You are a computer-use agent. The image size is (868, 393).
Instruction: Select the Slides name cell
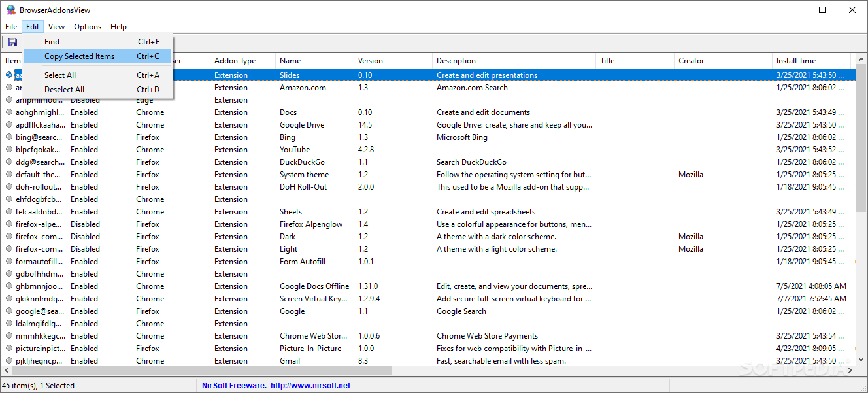click(290, 75)
